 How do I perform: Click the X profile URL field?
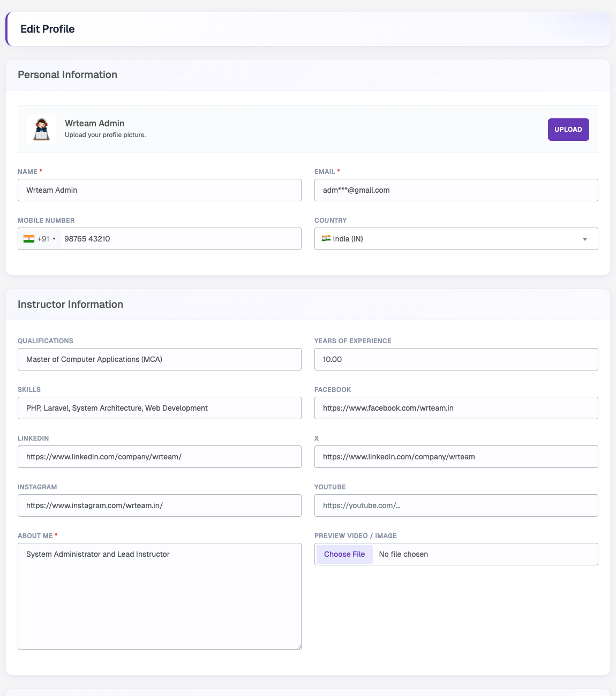pos(456,457)
